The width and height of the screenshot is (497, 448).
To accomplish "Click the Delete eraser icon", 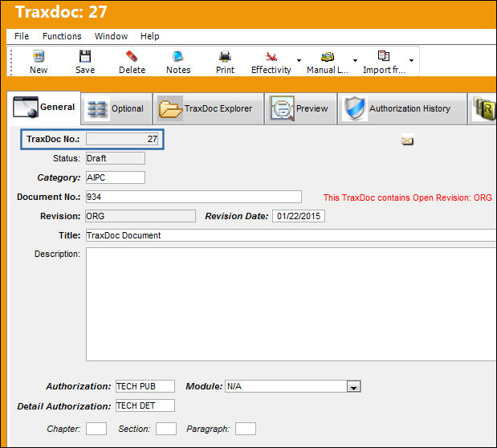I will point(132,56).
